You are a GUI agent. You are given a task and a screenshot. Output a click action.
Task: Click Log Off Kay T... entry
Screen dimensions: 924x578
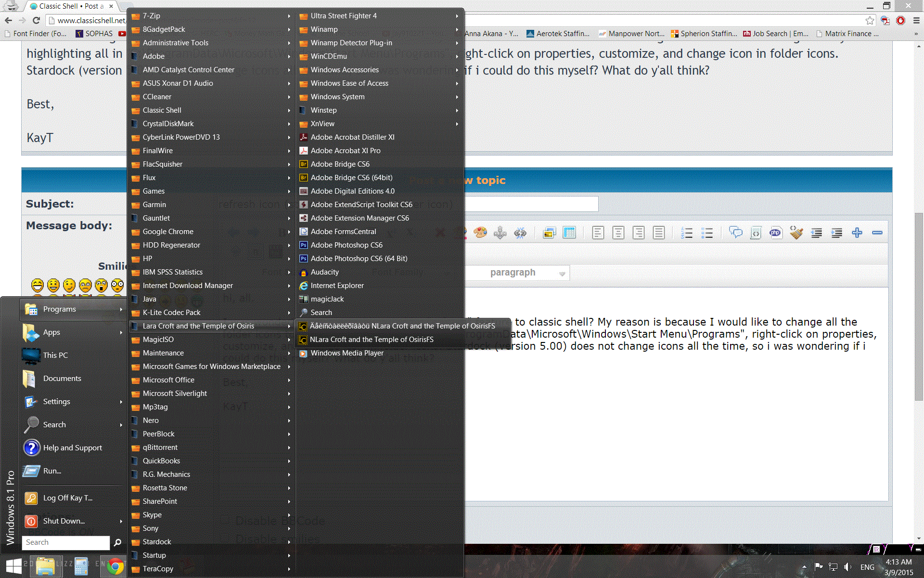pos(67,498)
